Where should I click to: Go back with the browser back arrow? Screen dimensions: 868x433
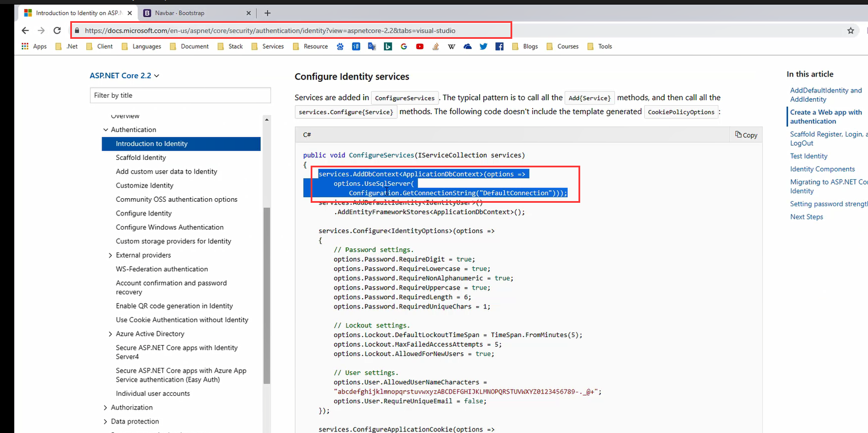coord(25,31)
